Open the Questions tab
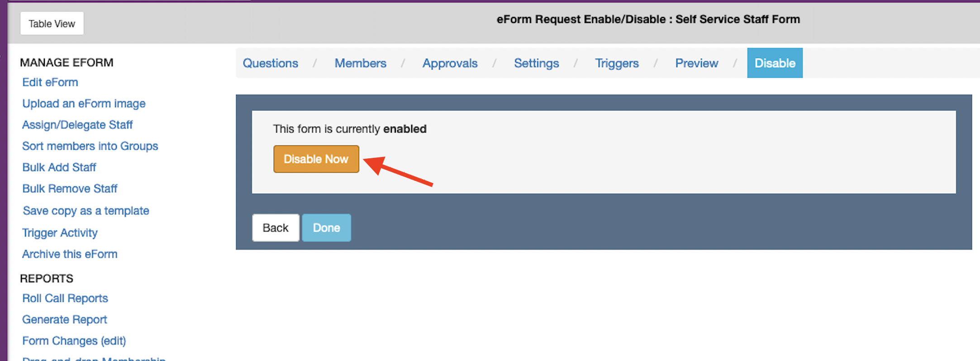The width and height of the screenshot is (980, 361). point(270,63)
